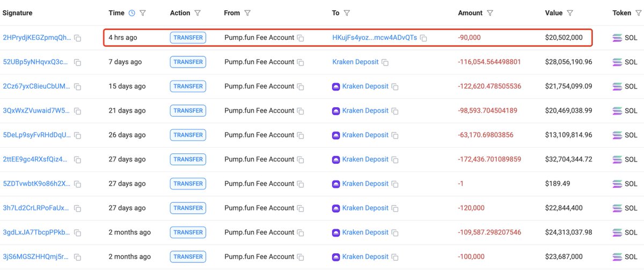Copy signature 3h7Ld2CrLRPoFaUx
Viewport: 644px width, 271px height.
coord(78,208)
